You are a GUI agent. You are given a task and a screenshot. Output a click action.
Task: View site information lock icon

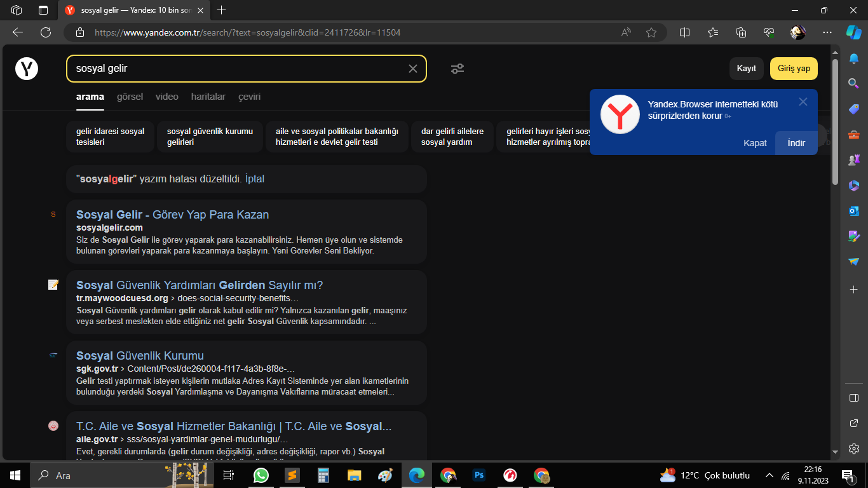(79, 32)
